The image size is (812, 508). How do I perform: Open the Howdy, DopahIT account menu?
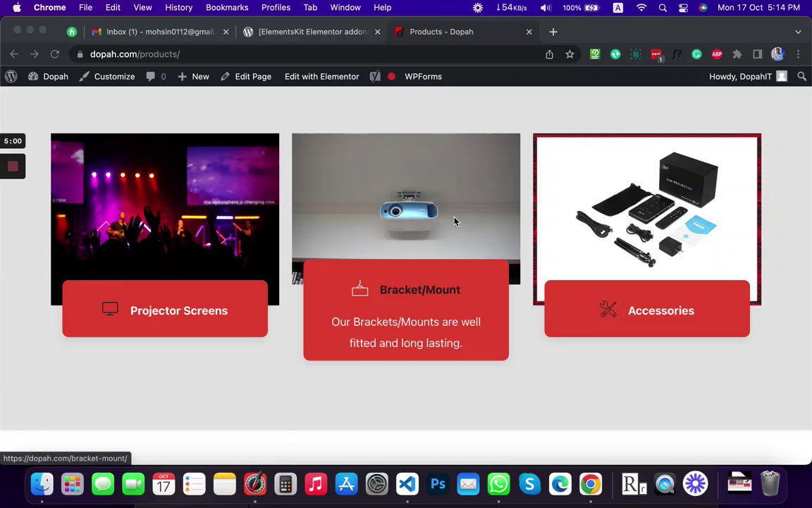click(x=748, y=76)
